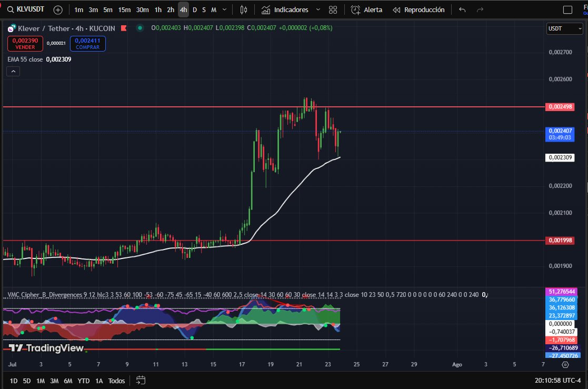
Task: Expand the indicator favorites dropdown arrow
Action: click(318, 10)
